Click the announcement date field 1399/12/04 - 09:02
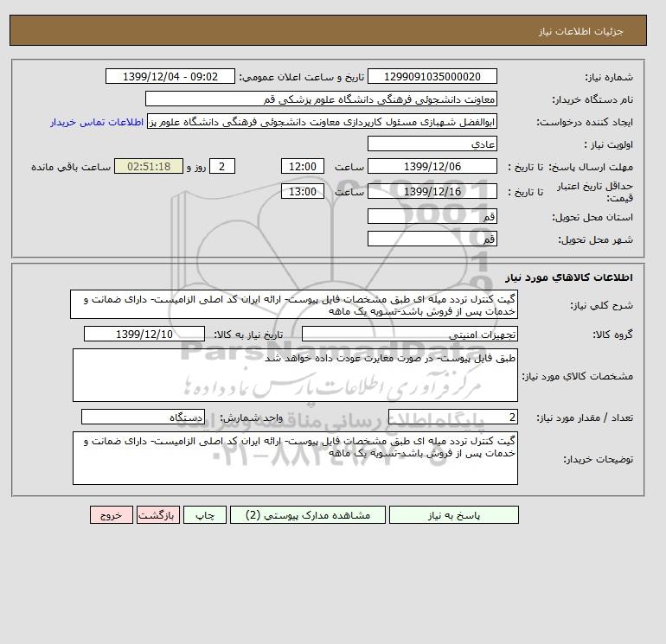This screenshot has width=666, height=644. click(170, 76)
